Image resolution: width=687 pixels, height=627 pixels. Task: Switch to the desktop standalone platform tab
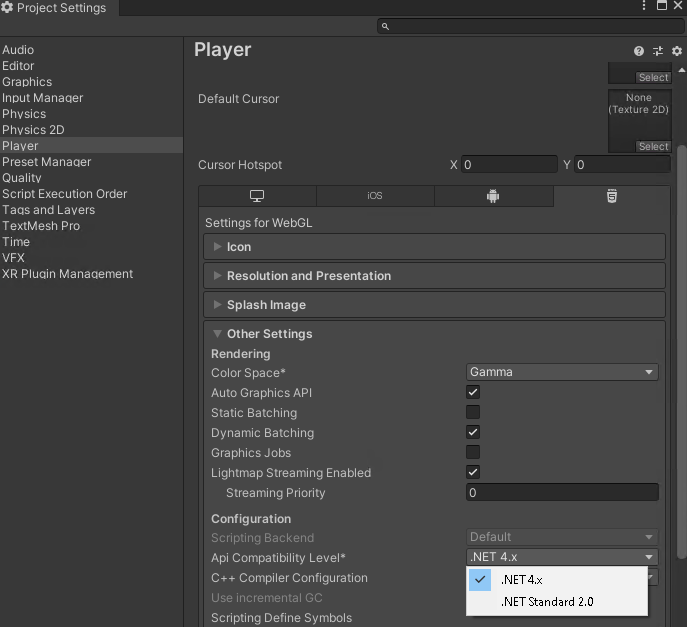pyautogui.click(x=257, y=196)
